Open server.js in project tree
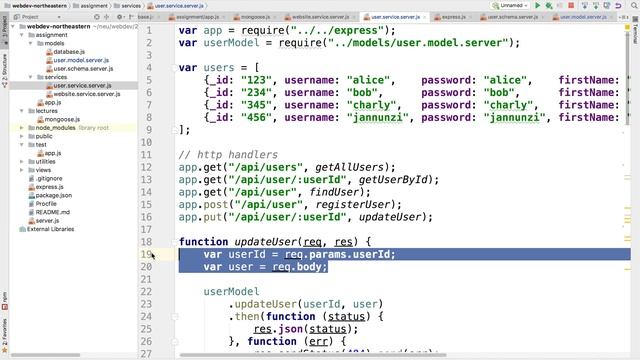 click(x=47, y=220)
